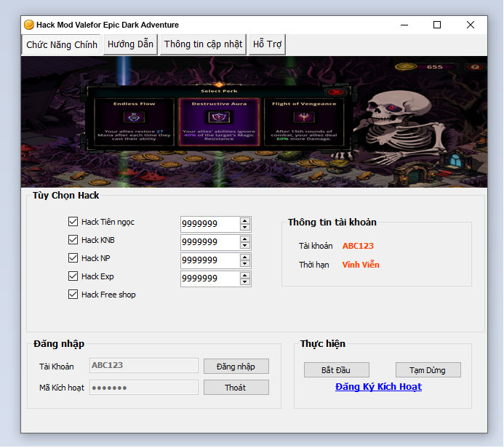The width and height of the screenshot is (504, 448).
Task: Click the Tài Khoản login field
Action: [144, 365]
